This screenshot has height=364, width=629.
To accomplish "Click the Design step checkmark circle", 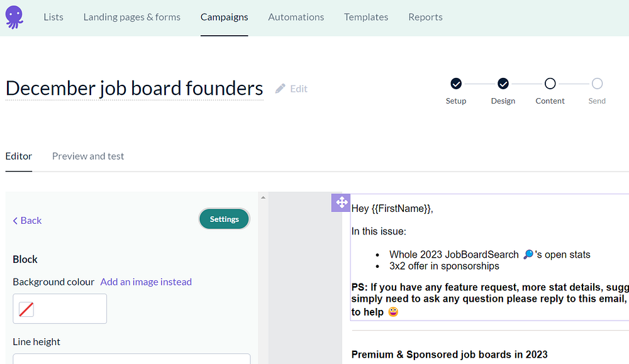I will pos(503,84).
